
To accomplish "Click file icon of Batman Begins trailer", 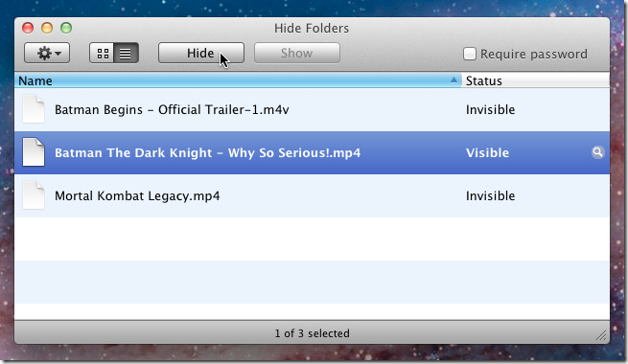I will (34, 109).
